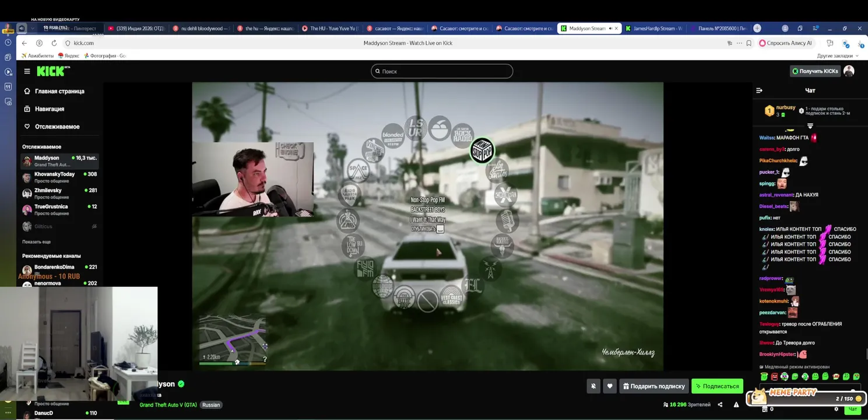
Task: Open the browser three-dots page menu
Action: 739,43
